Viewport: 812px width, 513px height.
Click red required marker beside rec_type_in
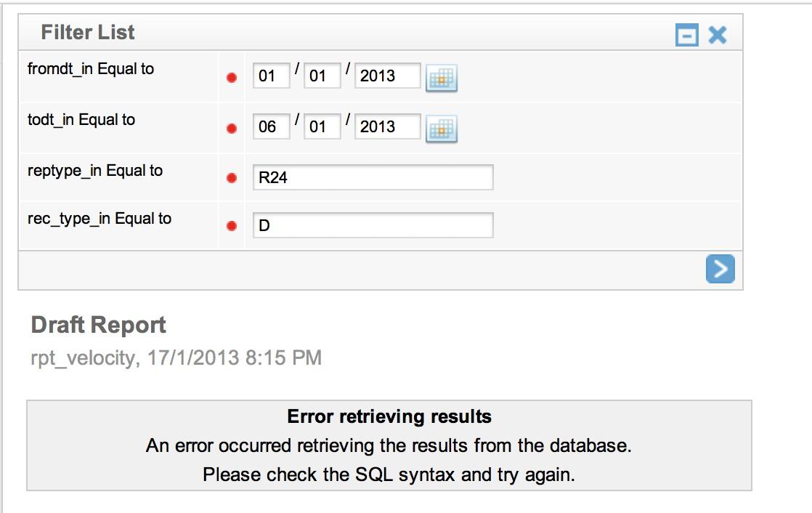pyautogui.click(x=232, y=226)
